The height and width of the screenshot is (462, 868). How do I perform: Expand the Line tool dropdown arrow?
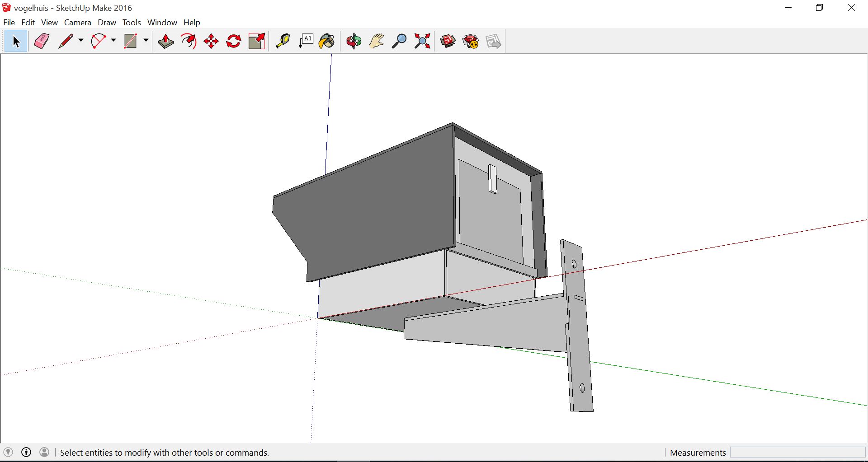pos(81,41)
